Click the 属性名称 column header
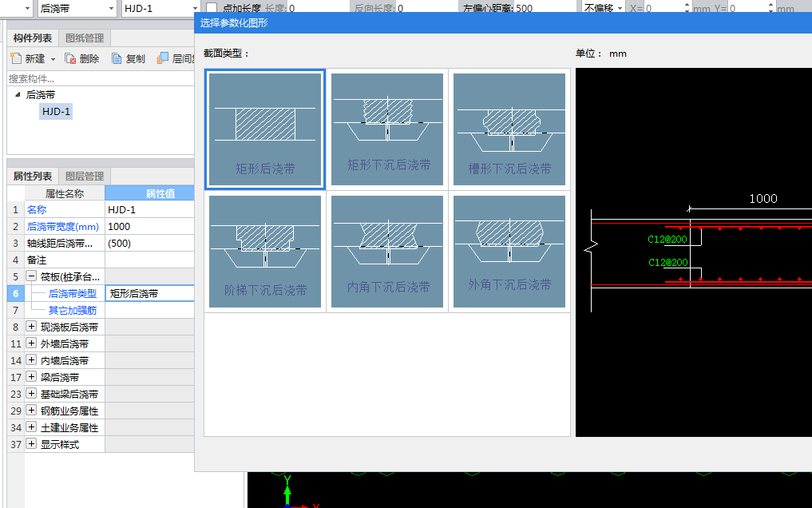This screenshot has height=508, width=812. [x=65, y=193]
